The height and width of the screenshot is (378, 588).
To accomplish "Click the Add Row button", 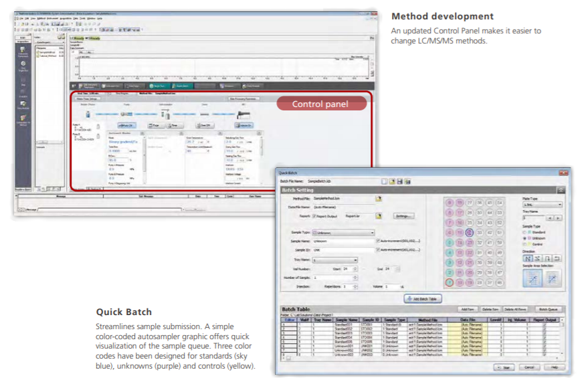I will click(467, 309).
